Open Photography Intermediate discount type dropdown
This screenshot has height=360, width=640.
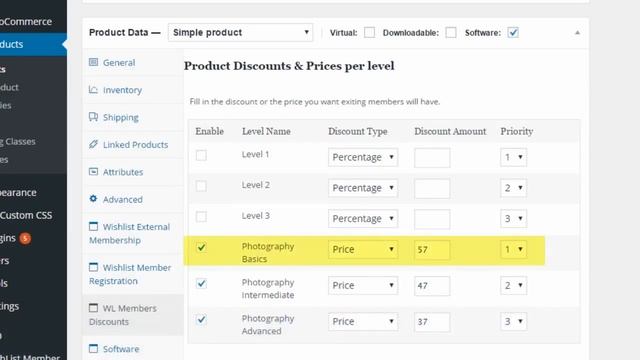pyautogui.click(x=363, y=285)
